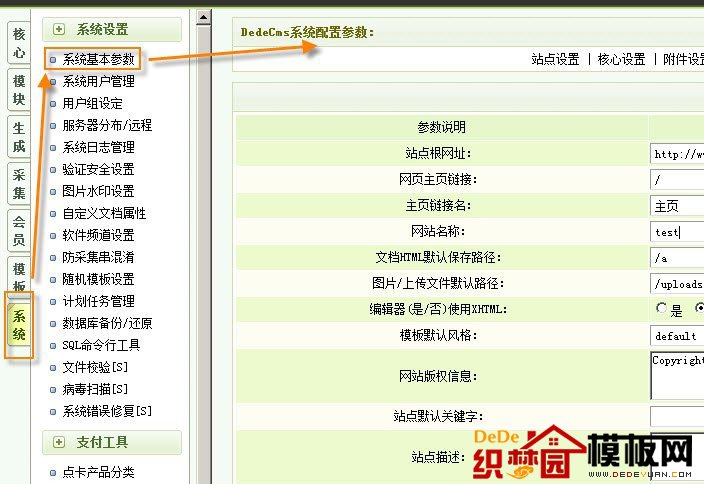This screenshot has width=704, height=484.
Task: Open SQL命令行工具 menu item
Action: point(101,345)
